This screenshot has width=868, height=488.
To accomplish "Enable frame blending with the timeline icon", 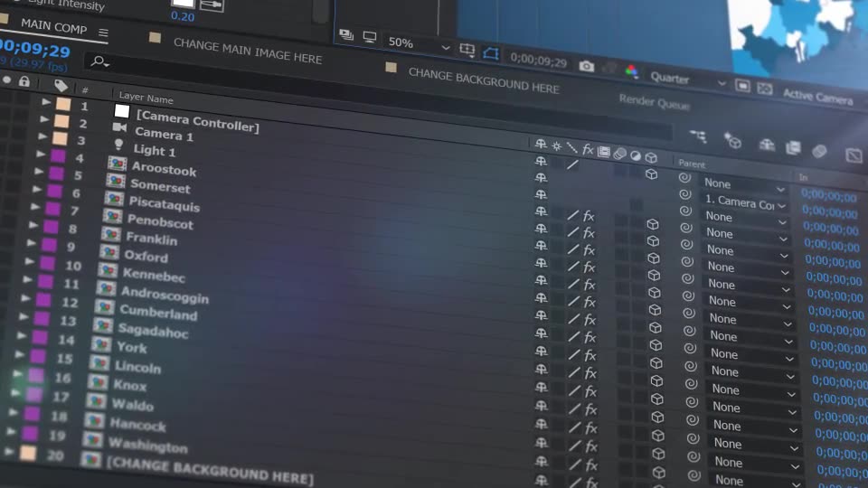I will 793,147.
